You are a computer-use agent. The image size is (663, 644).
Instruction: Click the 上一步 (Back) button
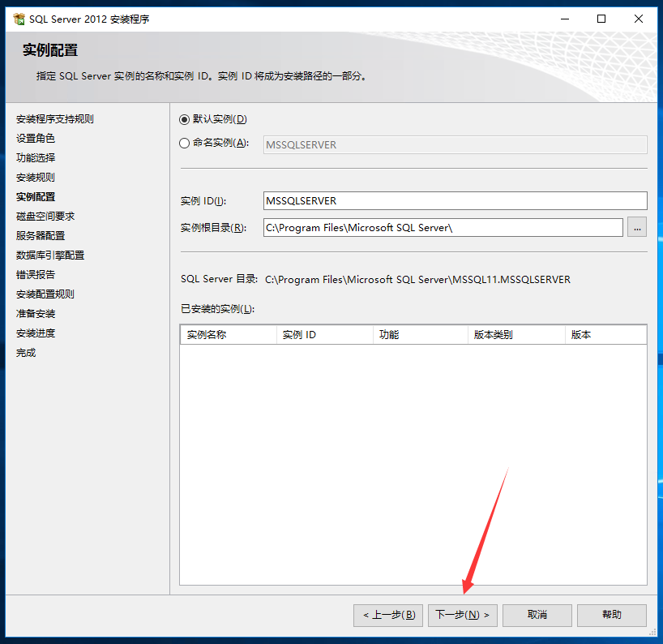tap(388, 615)
